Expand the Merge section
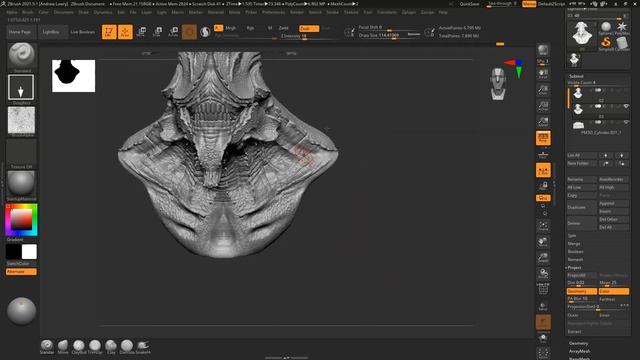Viewport: 640px width, 360px height. (x=573, y=244)
